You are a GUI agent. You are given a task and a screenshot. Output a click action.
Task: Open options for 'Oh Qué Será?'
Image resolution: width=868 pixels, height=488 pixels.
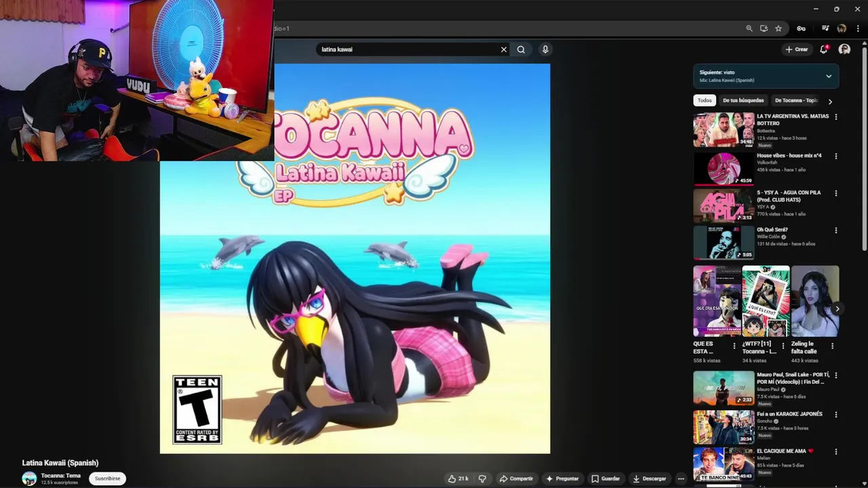coord(835,230)
